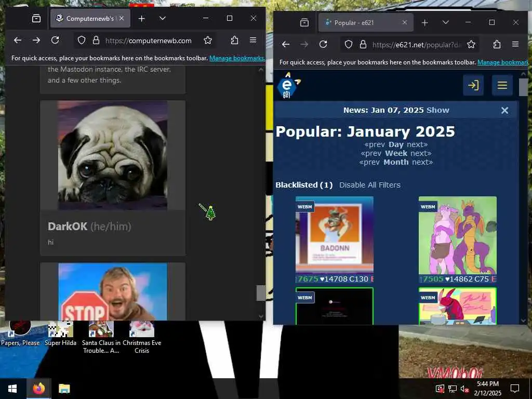The height and width of the screenshot is (399, 532).
Task: Bookmark computernewb.com with the star
Action: click(x=208, y=41)
